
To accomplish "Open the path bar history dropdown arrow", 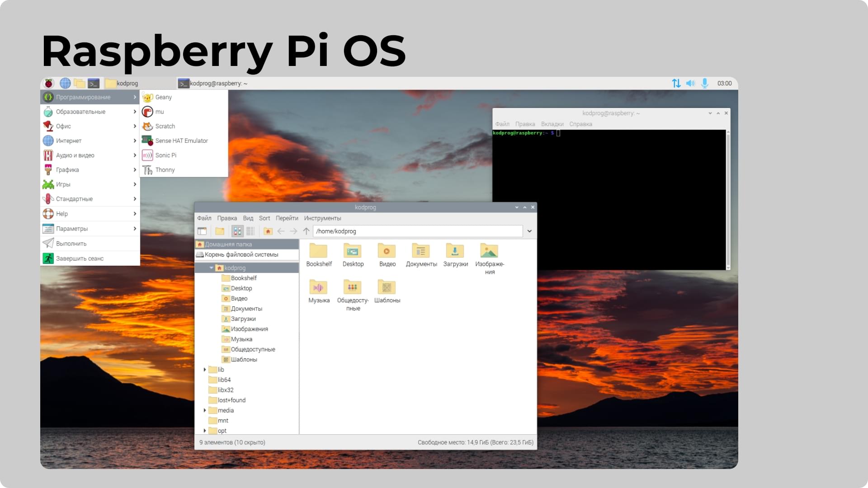I will [529, 231].
